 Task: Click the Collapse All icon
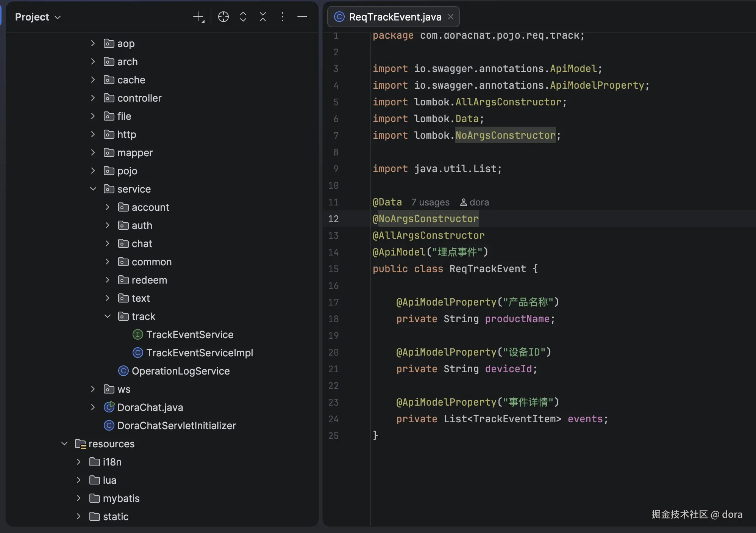point(263,17)
